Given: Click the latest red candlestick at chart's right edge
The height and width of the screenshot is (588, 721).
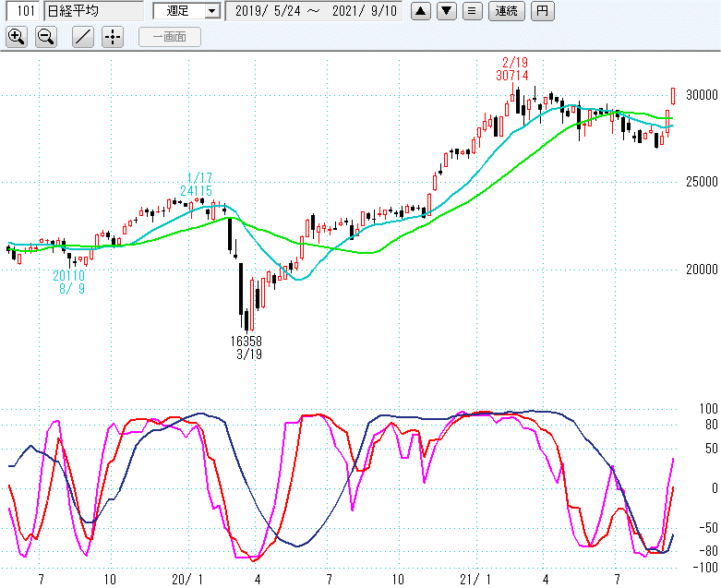Looking at the screenshot, I should click(x=673, y=95).
